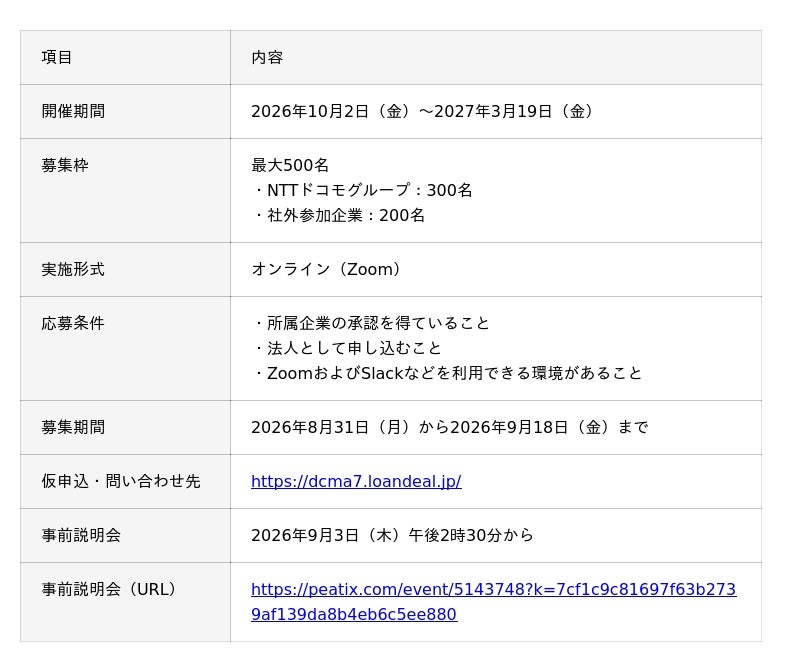Select the 仮申込・問い合わせ先 row label
800x672 pixels.
121,481
